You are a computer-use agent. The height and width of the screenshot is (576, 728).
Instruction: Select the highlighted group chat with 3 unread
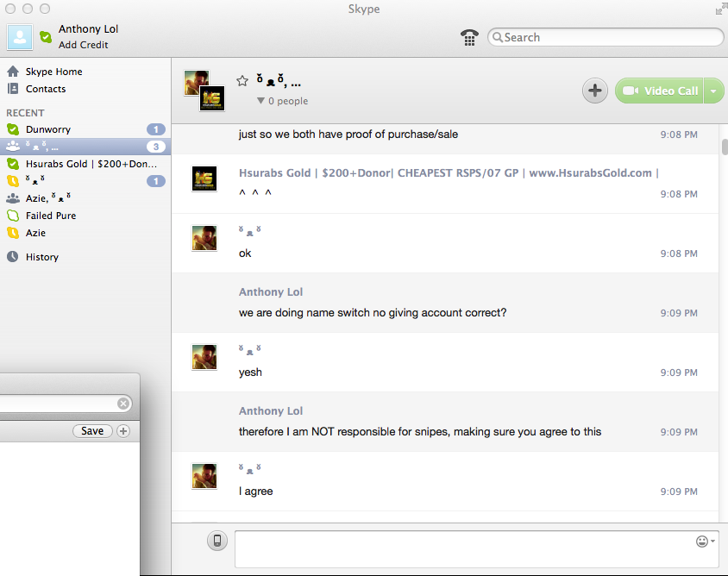[x=85, y=147]
